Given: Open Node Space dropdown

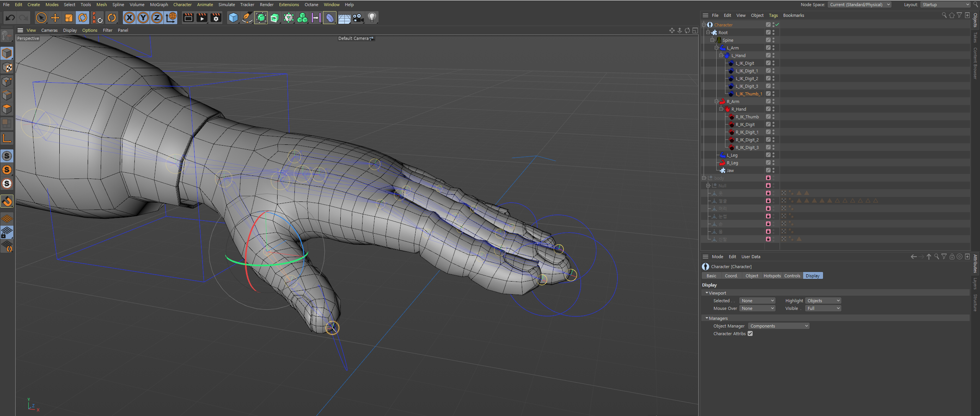Looking at the screenshot, I should [x=859, y=5].
